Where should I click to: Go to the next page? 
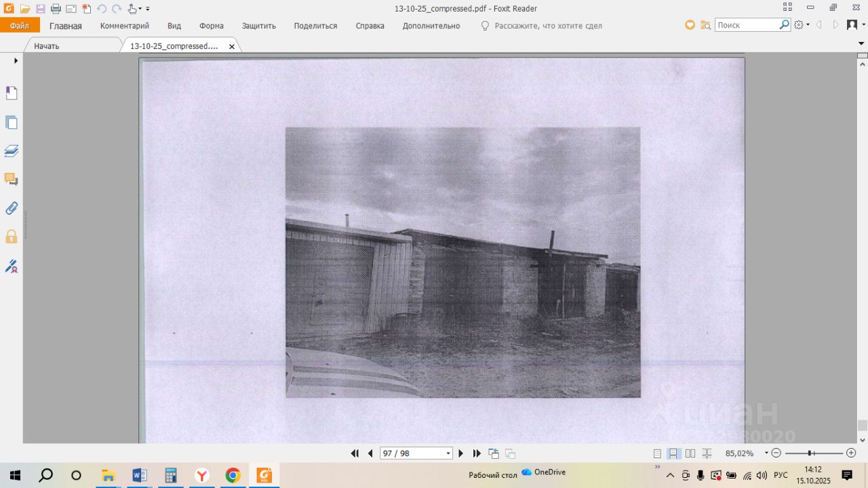(x=461, y=453)
